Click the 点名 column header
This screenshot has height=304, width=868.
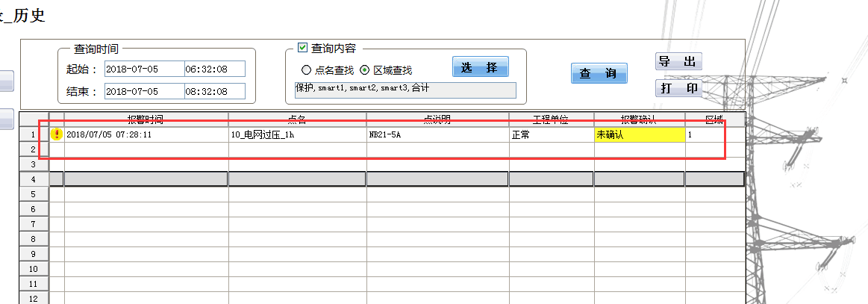pyautogui.click(x=297, y=120)
